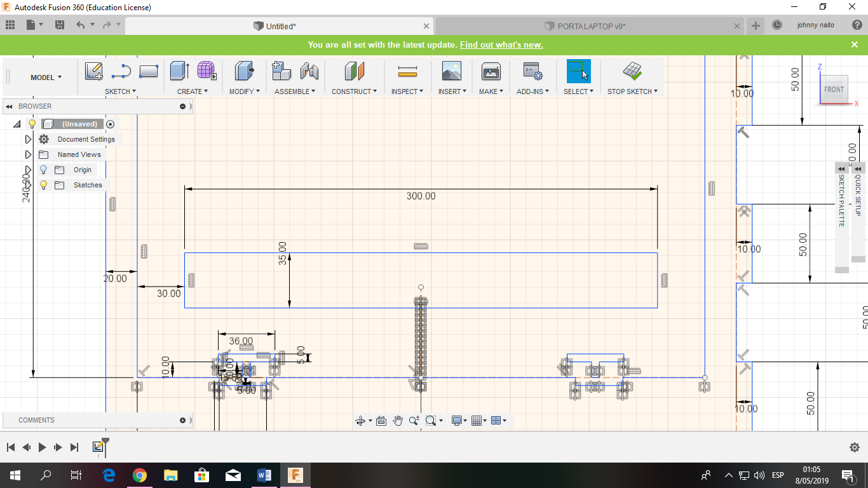Activate the window Select tool icon
The image size is (868, 488).
coord(579,71)
